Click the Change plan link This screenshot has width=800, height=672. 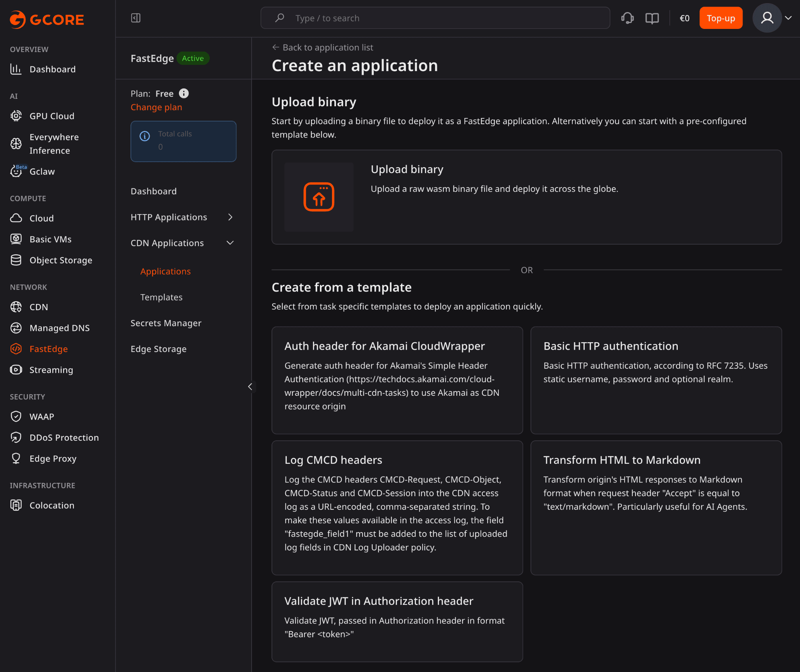point(156,107)
